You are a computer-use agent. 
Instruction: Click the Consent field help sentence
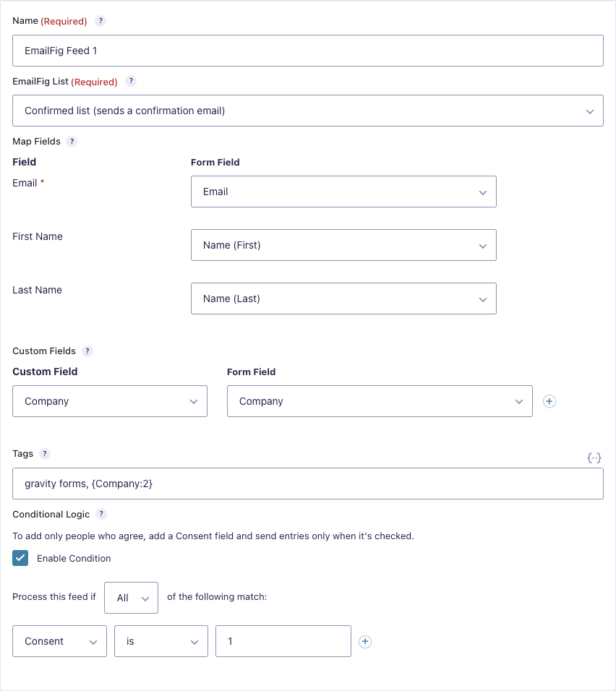(213, 536)
